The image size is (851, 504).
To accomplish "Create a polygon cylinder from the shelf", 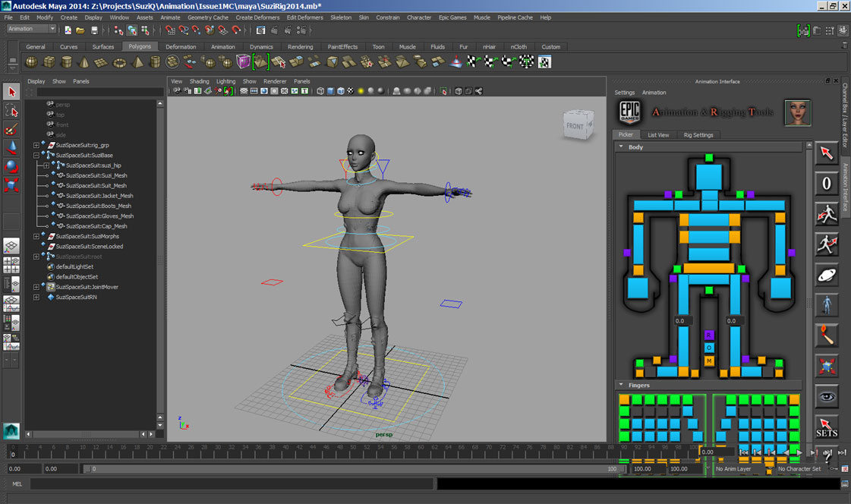I will [67, 61].
